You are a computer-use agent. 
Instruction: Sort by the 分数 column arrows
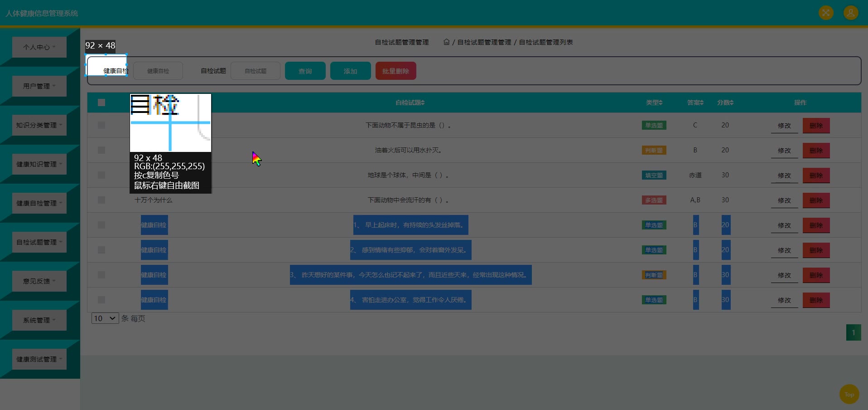click(x=732, y=102)
